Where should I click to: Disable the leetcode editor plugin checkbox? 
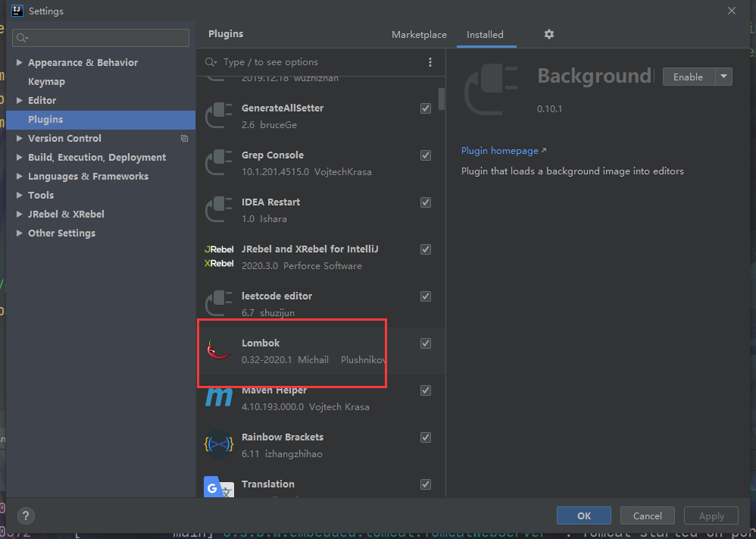(426, 296)
